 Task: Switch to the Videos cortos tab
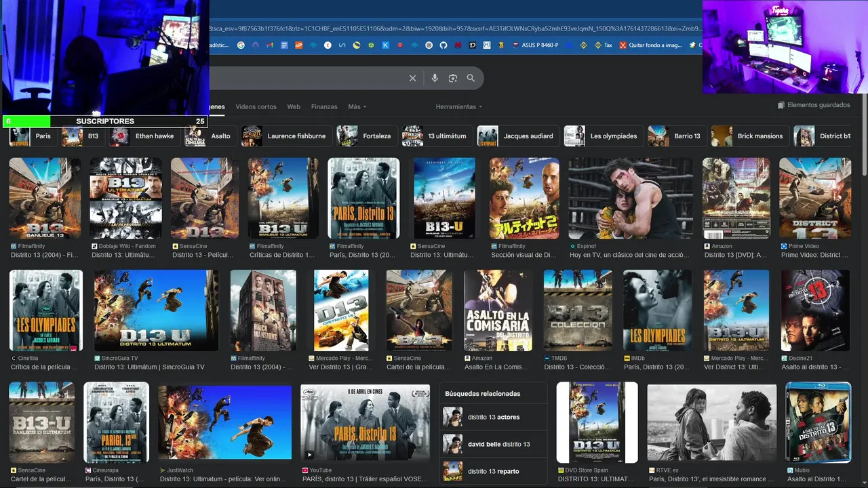point(256,107)
